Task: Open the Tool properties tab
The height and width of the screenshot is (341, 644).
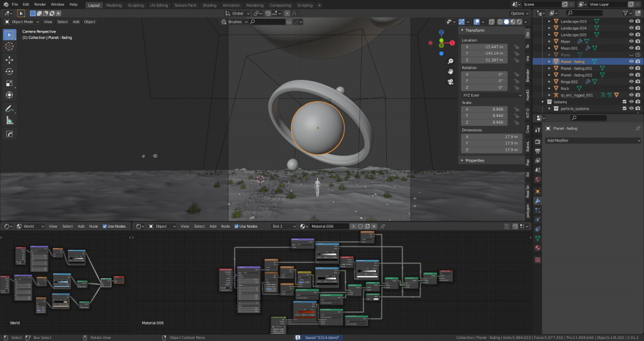Action: [x=538, y=130]
